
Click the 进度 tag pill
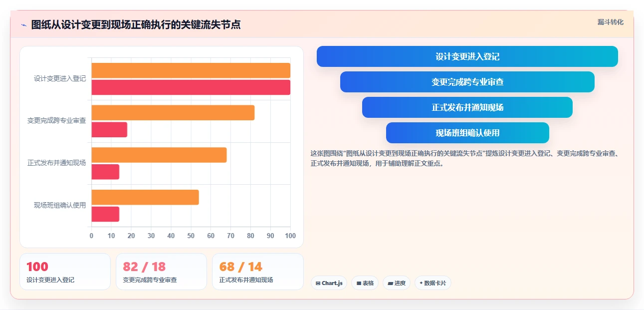[397, 283]
